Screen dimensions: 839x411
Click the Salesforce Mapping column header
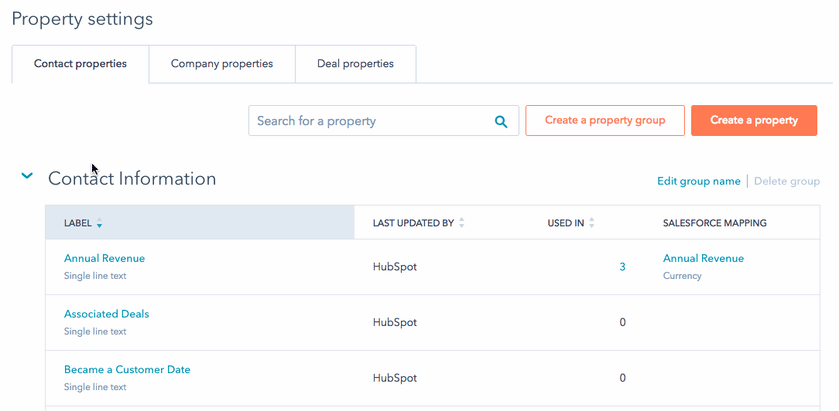(715, 223)
